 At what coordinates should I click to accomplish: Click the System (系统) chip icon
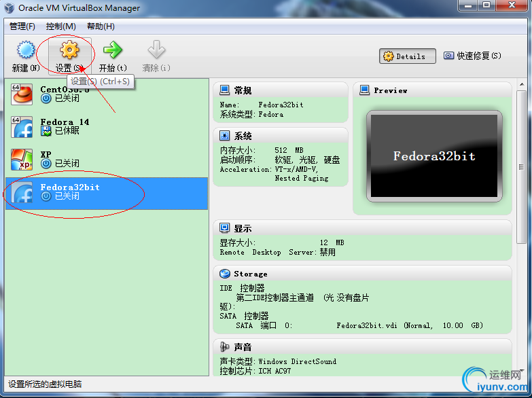[224, 136]
